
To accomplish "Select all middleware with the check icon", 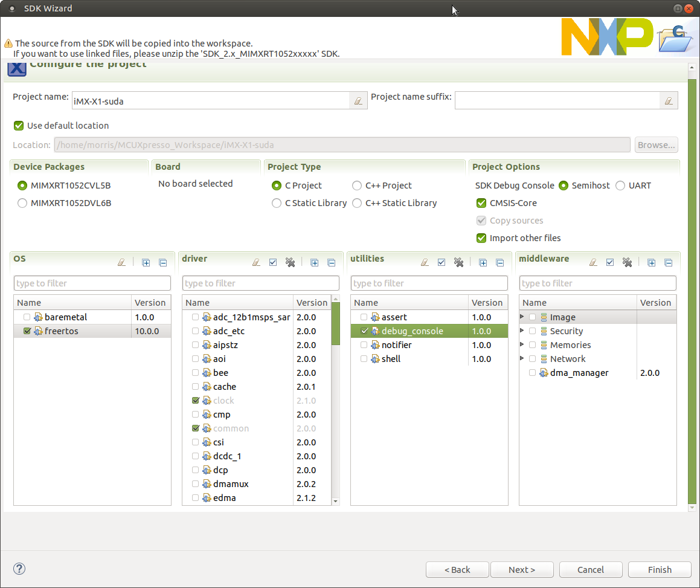I will point(610,262).
